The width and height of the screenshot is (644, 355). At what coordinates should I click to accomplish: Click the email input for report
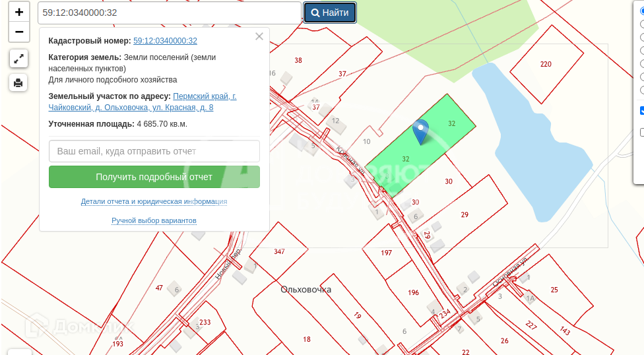[154, 151]
